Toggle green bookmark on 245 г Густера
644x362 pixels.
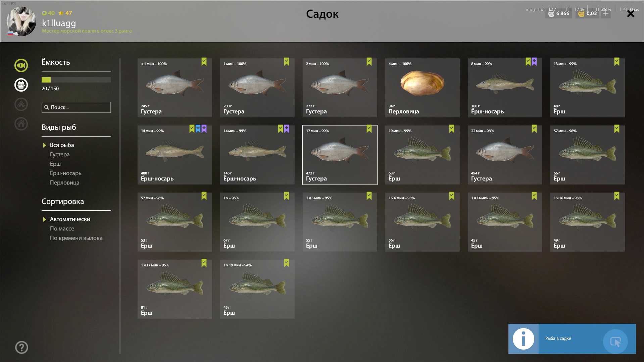(204, 62)
